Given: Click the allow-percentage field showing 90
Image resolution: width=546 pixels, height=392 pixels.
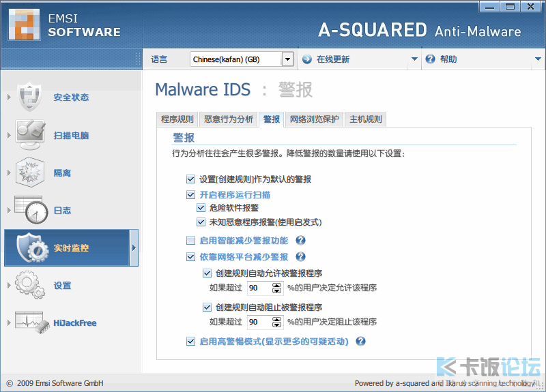Looking at the screenshot, I should pyautogui.click(x=259, y=288).
